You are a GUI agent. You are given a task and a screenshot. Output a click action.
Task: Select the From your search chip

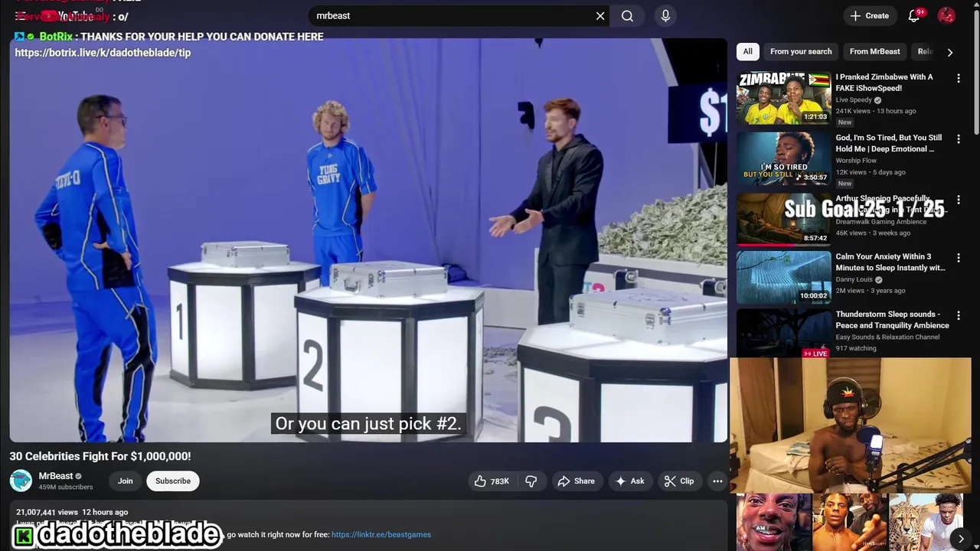pos(801,51)
